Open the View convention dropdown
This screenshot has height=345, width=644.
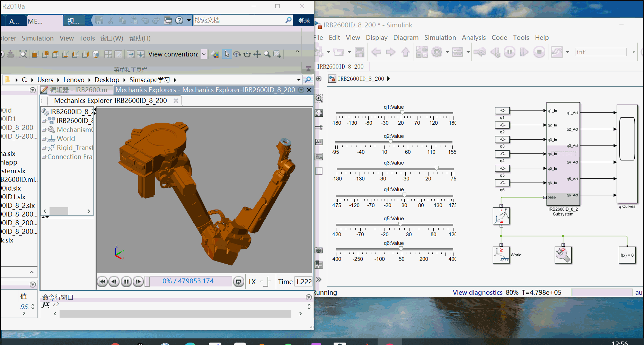pyautogui.click(x=204, y=54)
